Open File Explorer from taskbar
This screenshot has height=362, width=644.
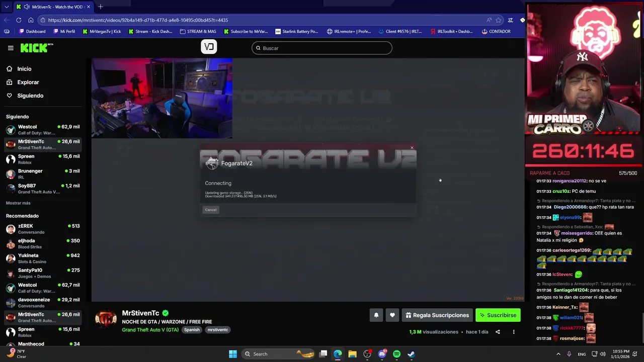[x=352, y=354]
